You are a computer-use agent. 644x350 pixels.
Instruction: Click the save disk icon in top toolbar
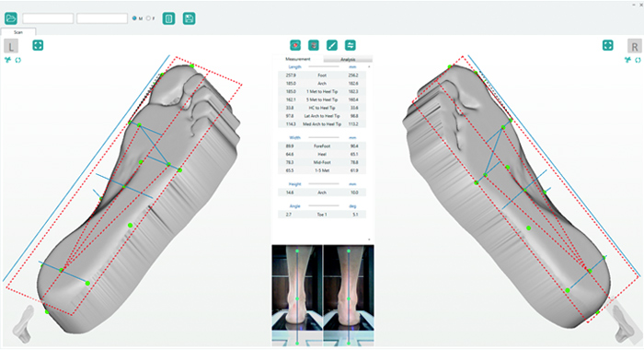(189, 18)
